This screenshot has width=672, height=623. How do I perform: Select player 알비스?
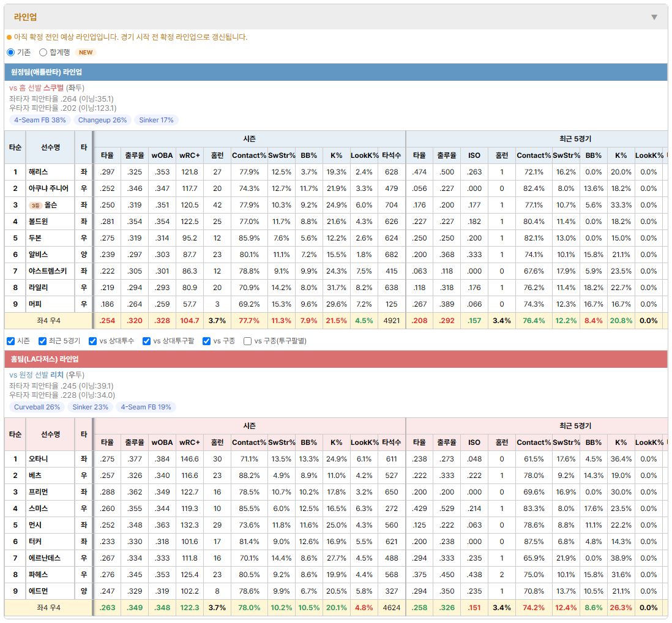[x=38, y=255]
